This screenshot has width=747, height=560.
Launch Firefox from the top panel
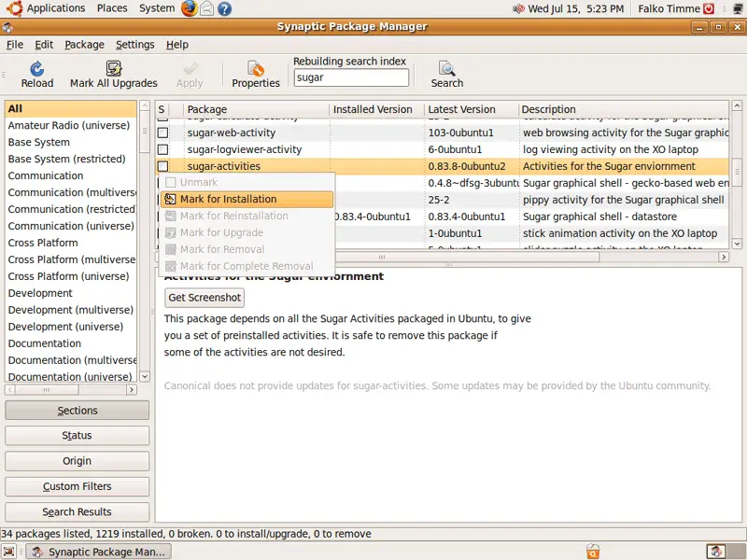click(x=190, y=8)
